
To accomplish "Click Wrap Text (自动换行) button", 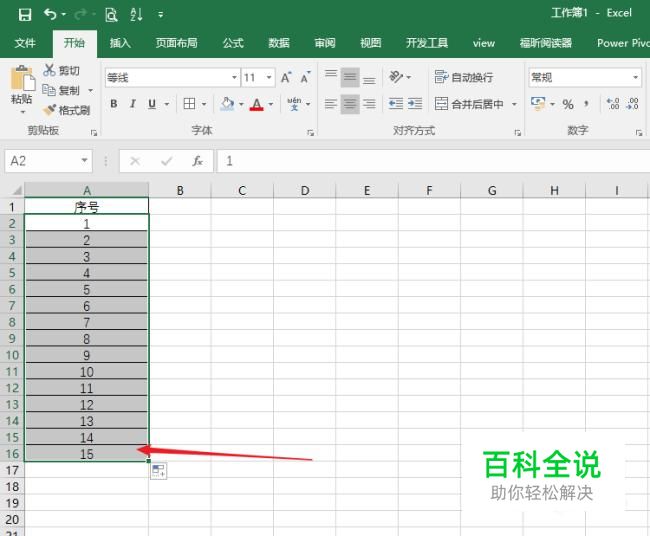I will click(x=464, y=77).
